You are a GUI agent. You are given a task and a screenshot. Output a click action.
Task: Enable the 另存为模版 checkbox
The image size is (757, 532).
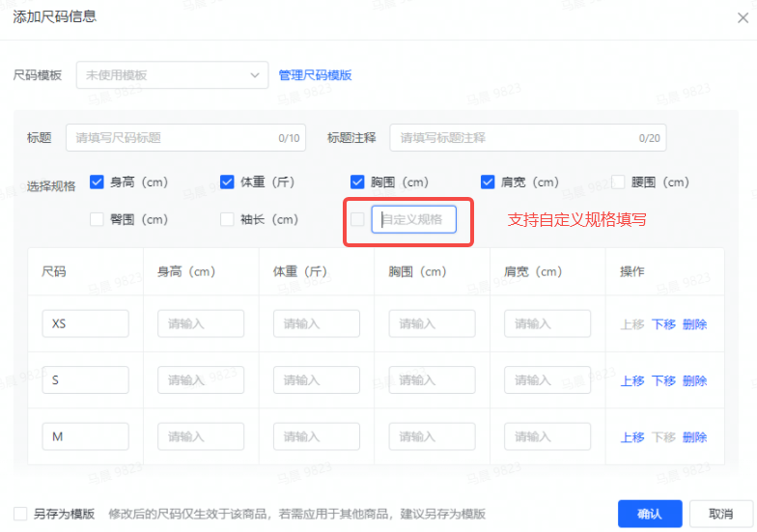click(x=20, y=515)
